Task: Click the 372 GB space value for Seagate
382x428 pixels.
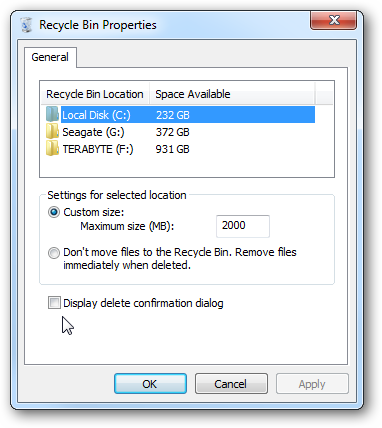Action: [x=172, y=132]
